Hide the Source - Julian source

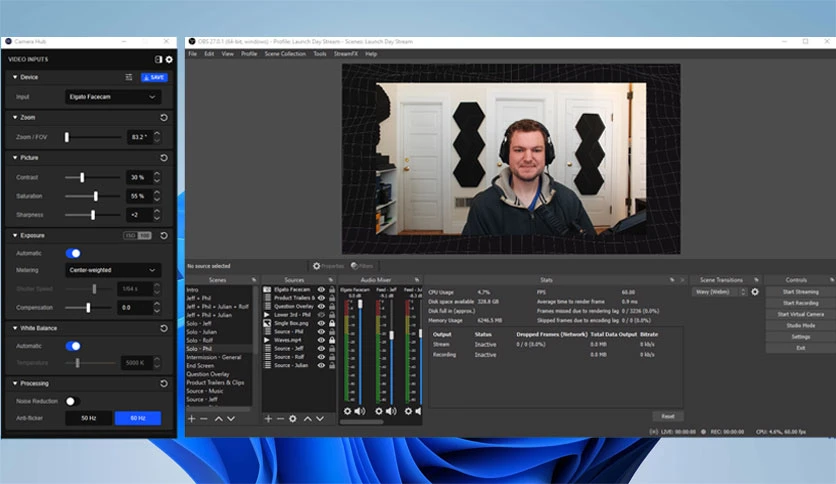[x=321, y=365]
